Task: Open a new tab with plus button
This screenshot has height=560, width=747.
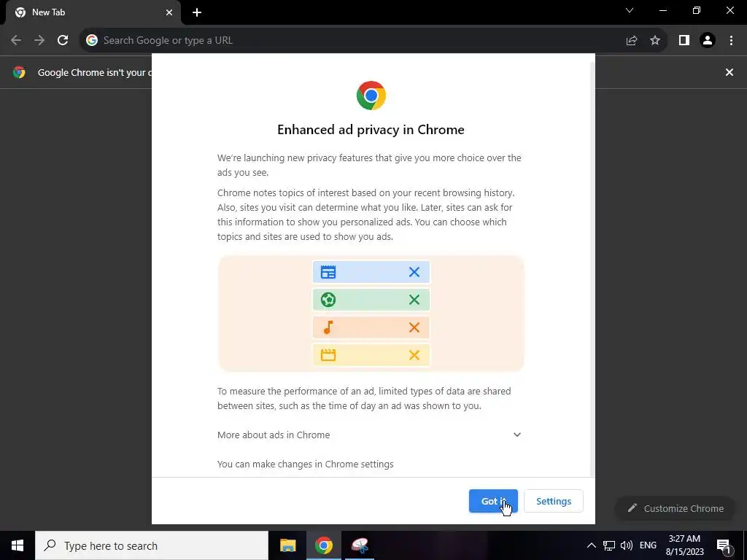Action: pos(197,12)
